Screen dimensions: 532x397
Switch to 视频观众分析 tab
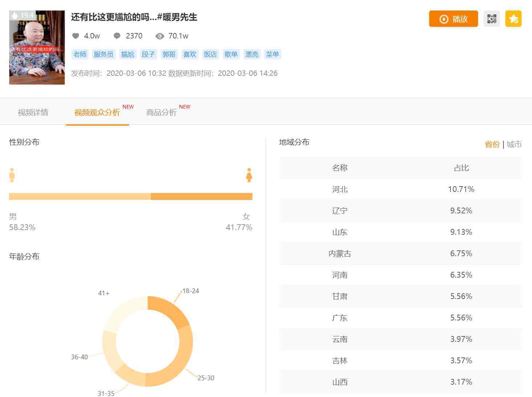[97, 112]
